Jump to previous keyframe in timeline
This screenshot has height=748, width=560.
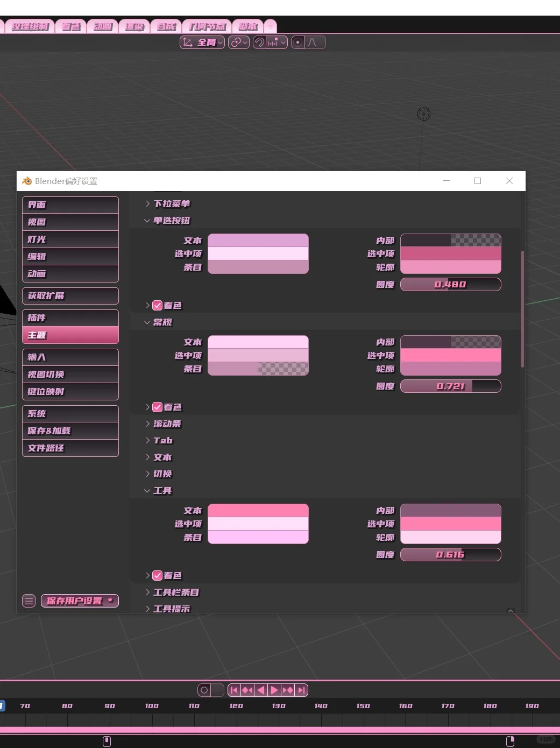(x=247, y=690)
